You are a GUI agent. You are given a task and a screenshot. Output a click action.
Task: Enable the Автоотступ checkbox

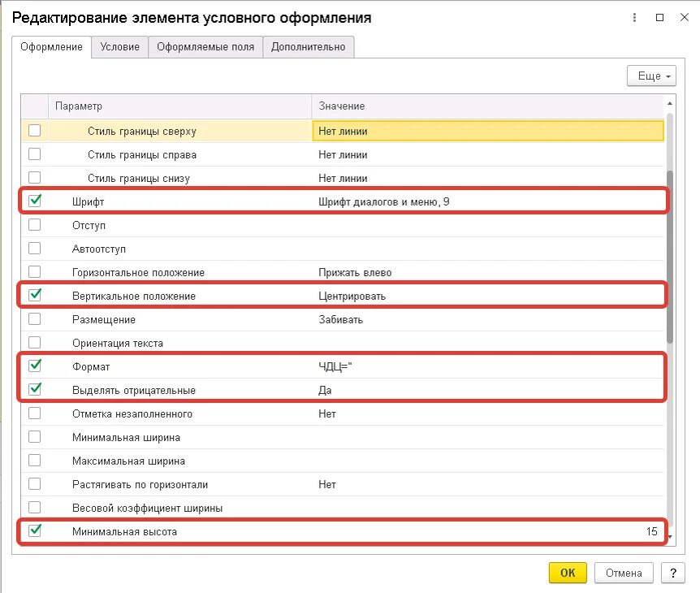(34, 249)
